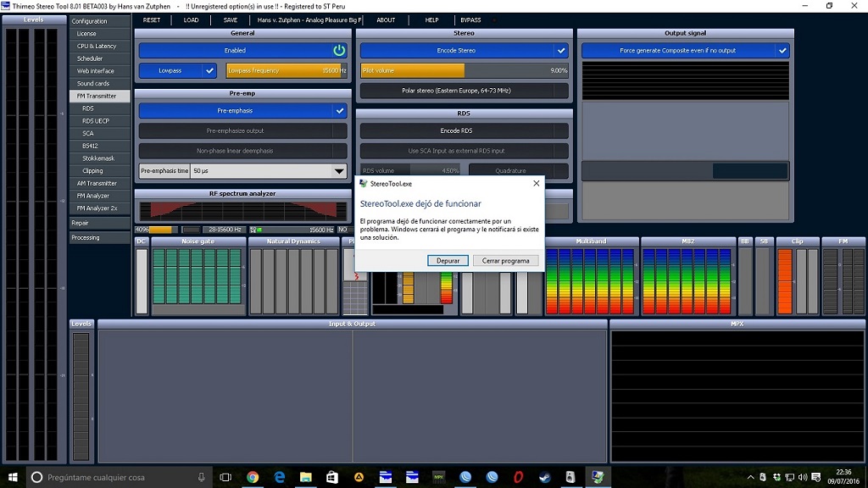Enable Pre-emphasize output option
The height and width of the screenshot is (488, 868).
click(242, 130)
